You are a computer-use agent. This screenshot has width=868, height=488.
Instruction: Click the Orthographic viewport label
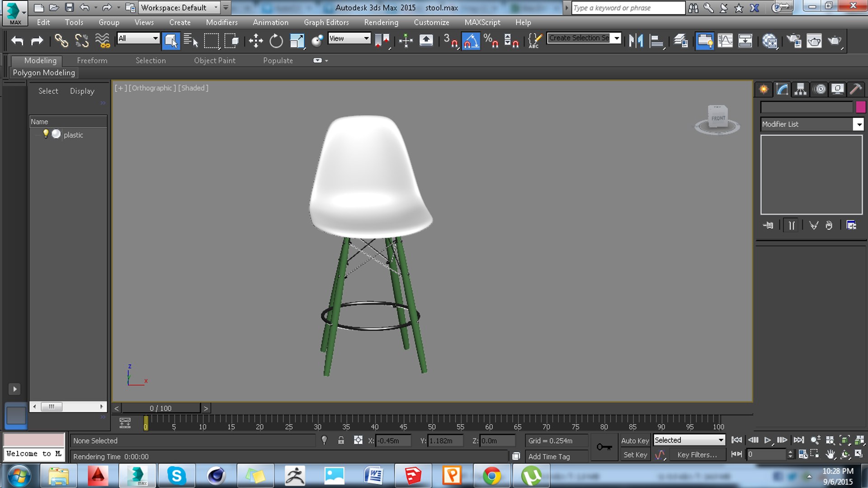click(152, 88)
